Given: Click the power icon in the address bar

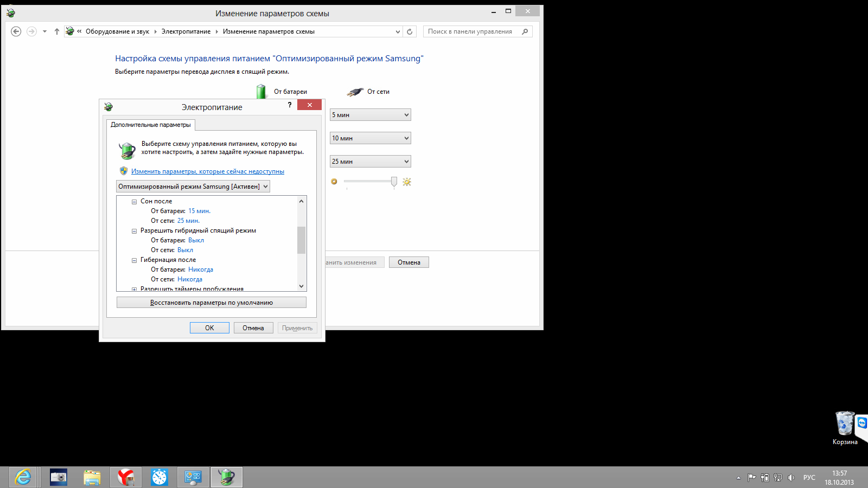Looking at the screenshot, I should pyautogui.click(x=70, y=31).
